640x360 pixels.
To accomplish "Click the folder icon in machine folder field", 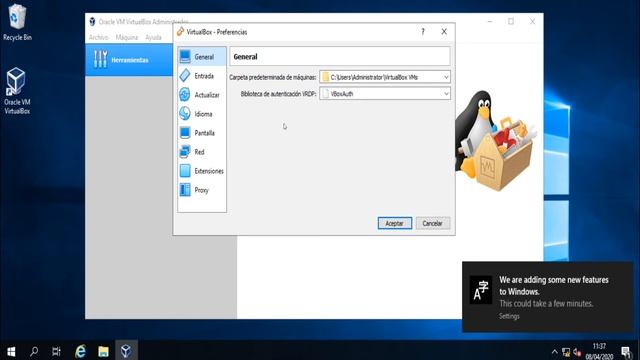I will click(325, 77).
